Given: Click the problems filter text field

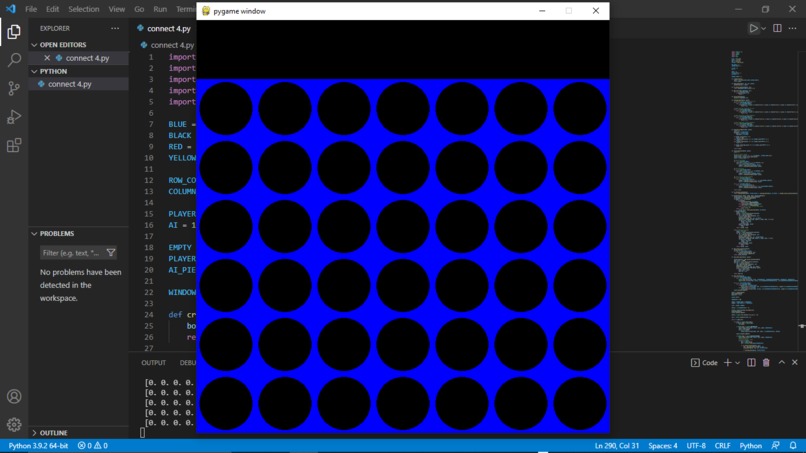Looking at the screenshot, I should pyautogui.click(x=72, y=252).
